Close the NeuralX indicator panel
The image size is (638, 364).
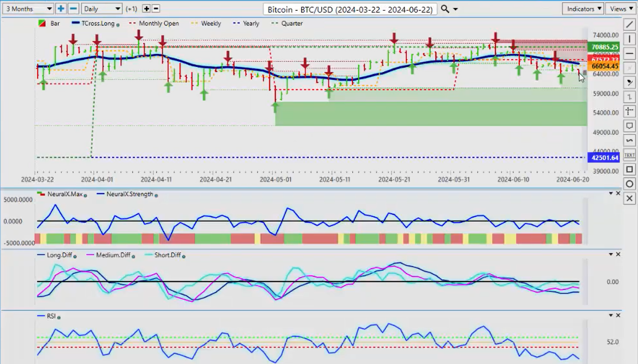point(618,193)
